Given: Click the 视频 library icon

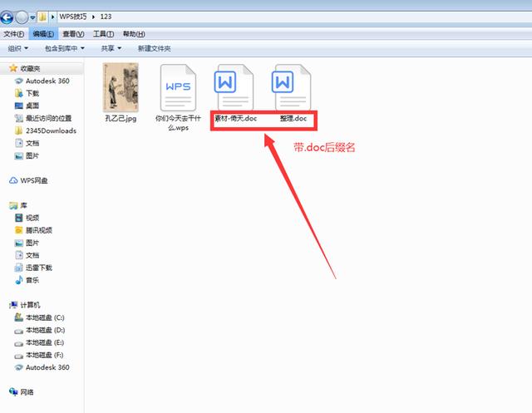Looking at the screenshot, I should tap(18, 218).
